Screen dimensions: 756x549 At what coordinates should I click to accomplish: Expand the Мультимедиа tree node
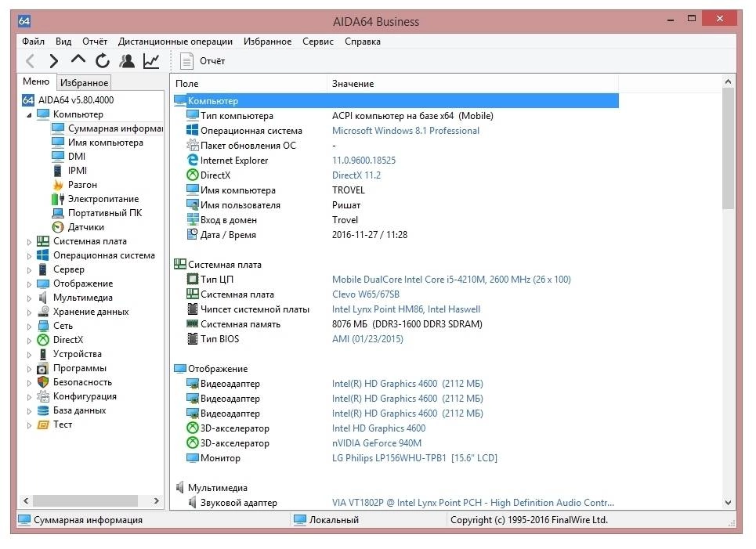[x=29, y=298]
